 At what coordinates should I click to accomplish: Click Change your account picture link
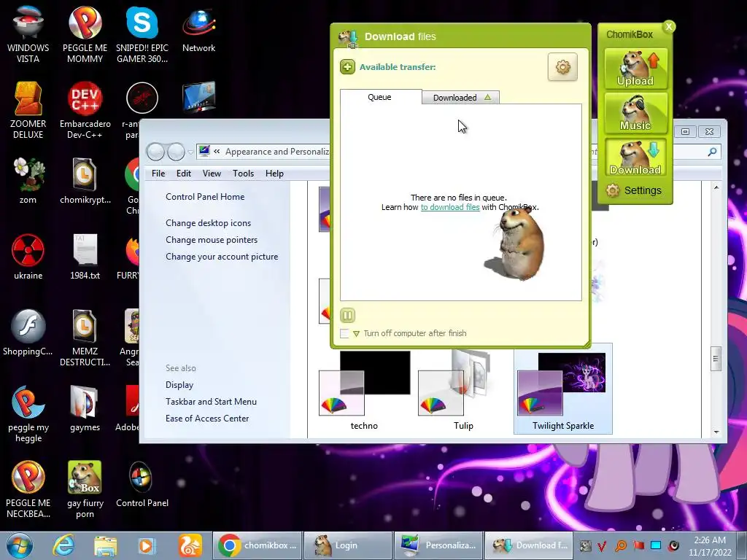tap(222, 256)
